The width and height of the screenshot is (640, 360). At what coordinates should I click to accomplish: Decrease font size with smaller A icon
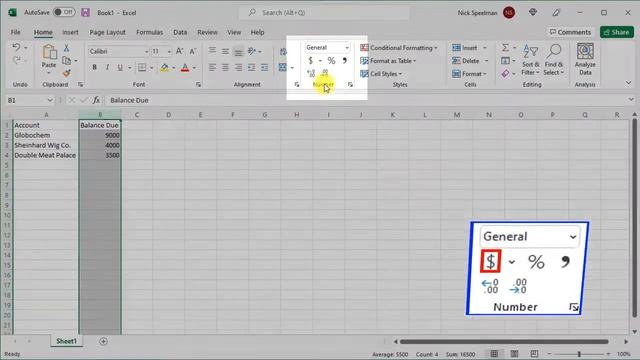193,51
